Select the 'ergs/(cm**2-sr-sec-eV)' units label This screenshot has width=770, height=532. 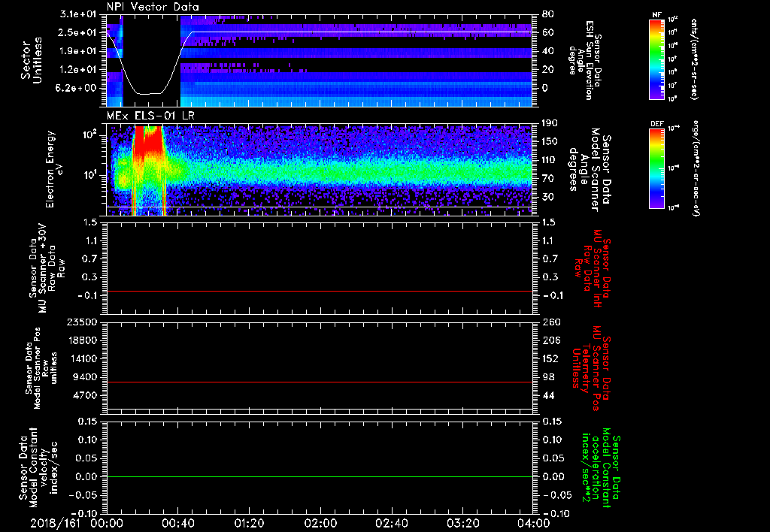(x=696, y=169)
